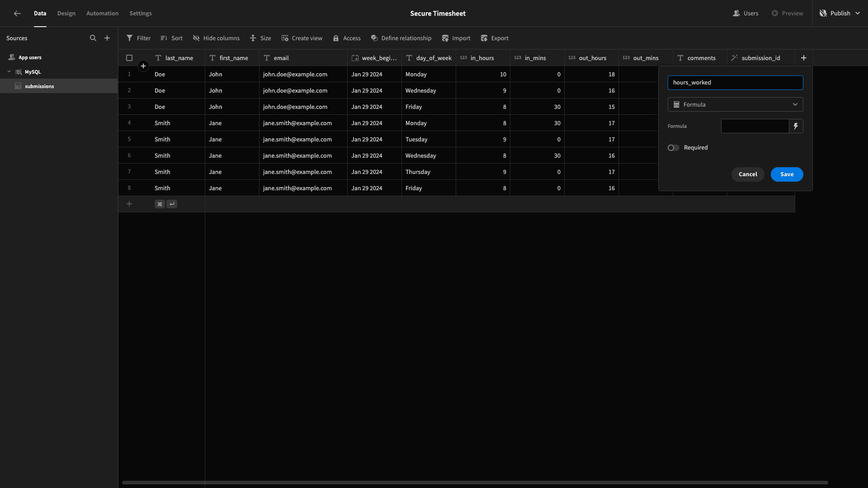
Task: Toggle the Required switch
Action: 673,148
